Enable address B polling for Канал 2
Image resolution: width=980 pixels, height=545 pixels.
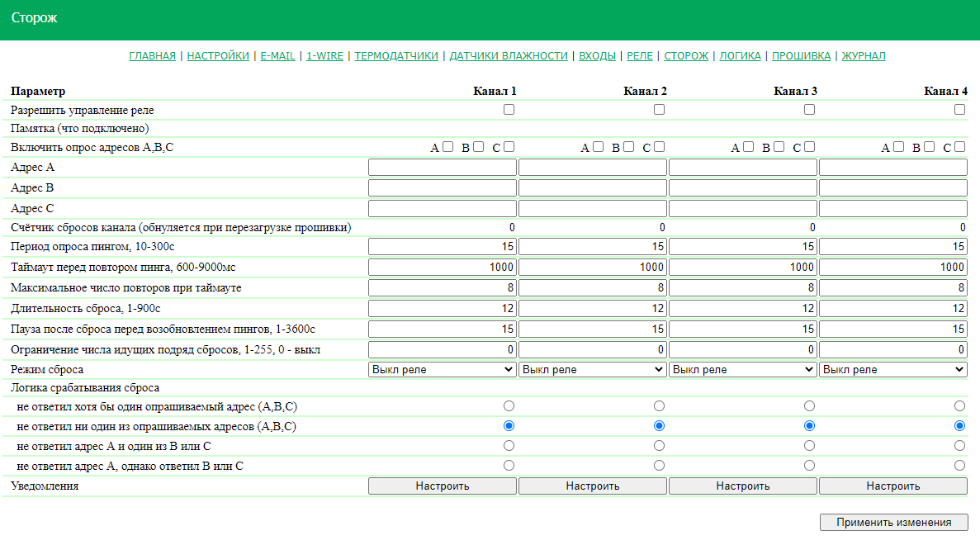tap(629, 147)
